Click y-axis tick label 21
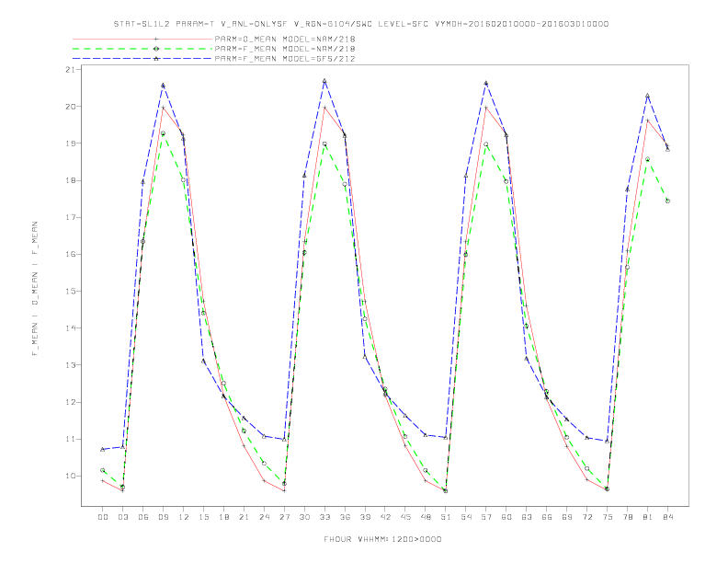 tap(70, 70)
